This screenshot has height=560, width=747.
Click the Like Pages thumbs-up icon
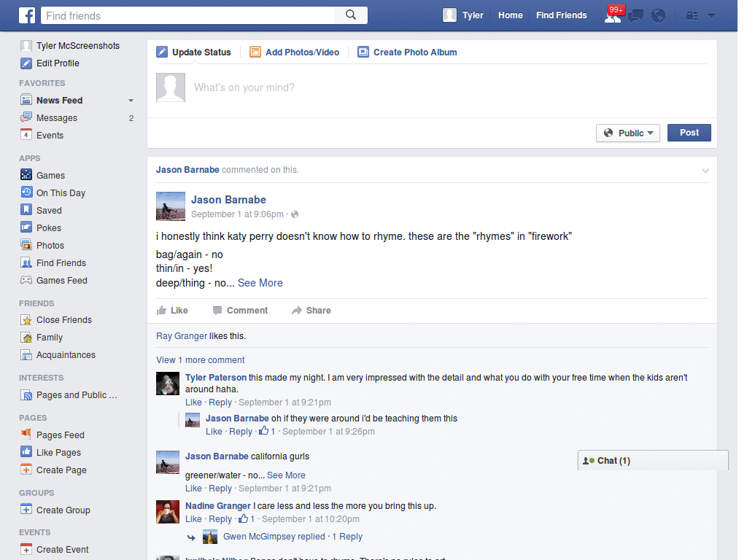[26, 452]
